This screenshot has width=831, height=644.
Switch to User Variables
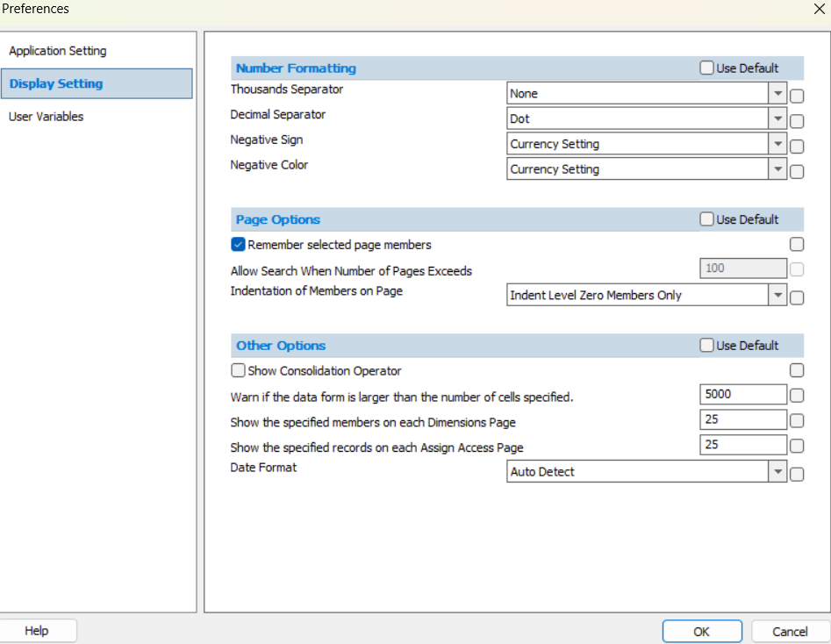tap(47, 117)
